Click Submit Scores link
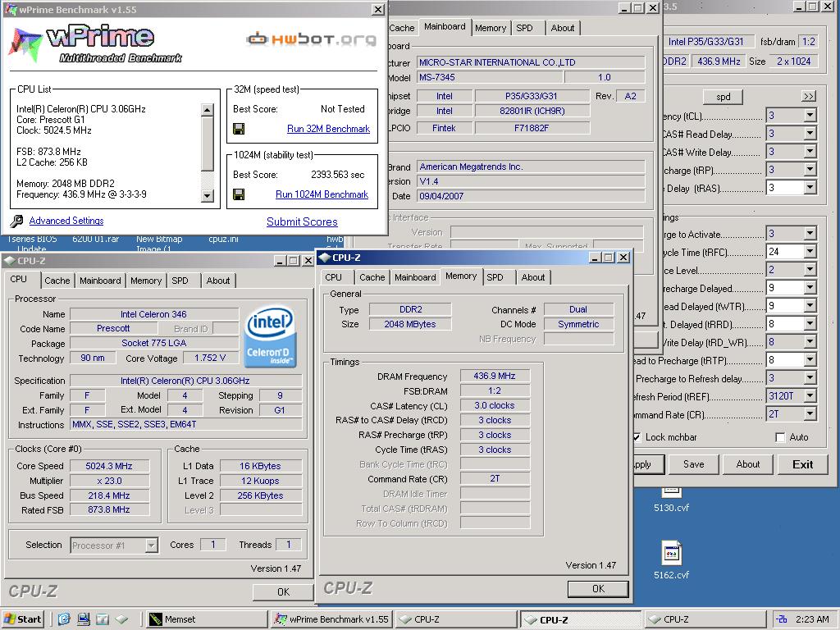The width and height of the screenshot is (840, 630). pos(302,221)
